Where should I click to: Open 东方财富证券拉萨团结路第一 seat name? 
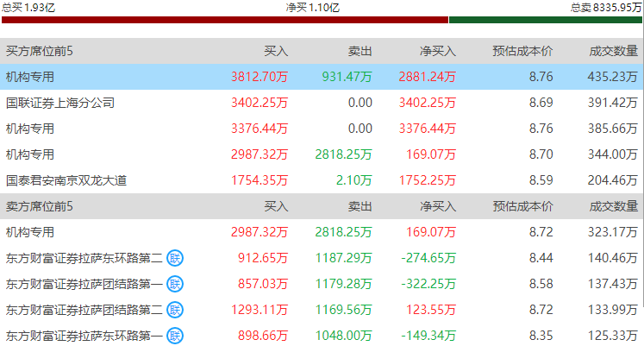click(x=84, y=284)
